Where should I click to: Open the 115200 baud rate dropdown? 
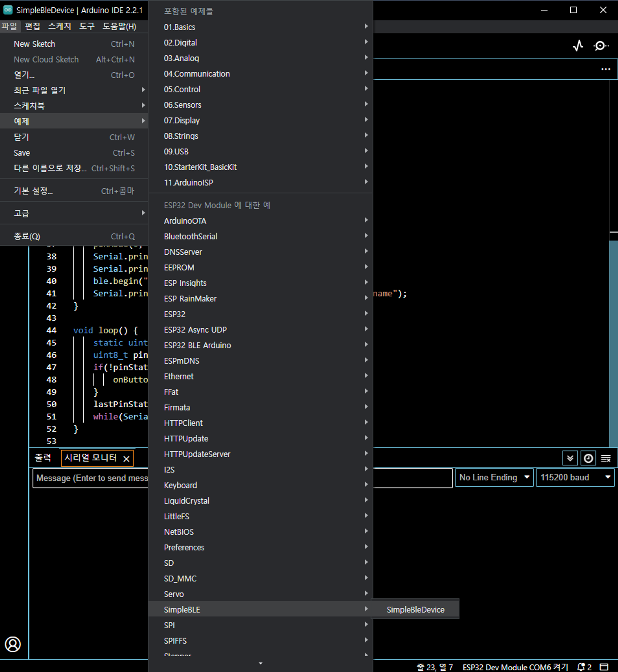click(x=575, y=477)
